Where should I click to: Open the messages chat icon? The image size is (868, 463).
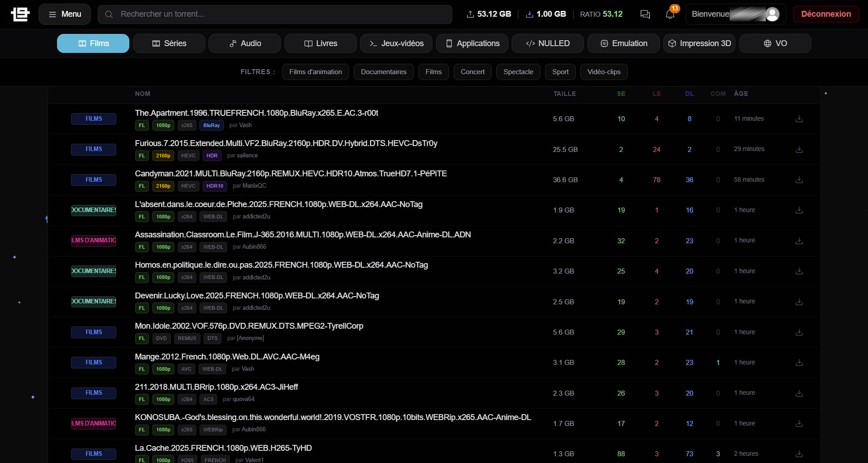point(645,14)
